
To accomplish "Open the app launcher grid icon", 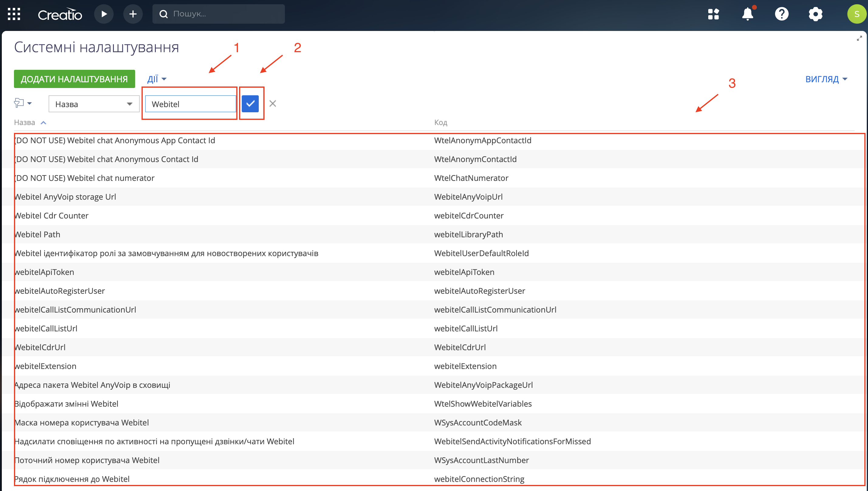I will [14, 14].
